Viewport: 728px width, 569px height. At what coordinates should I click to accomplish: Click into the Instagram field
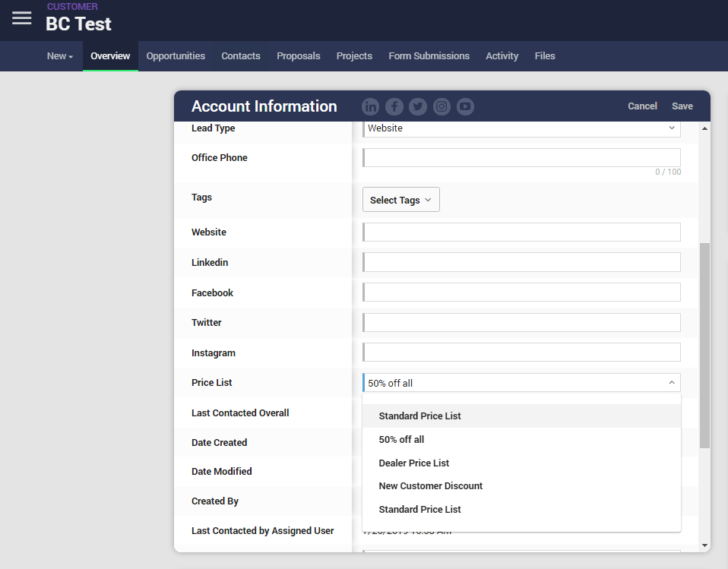click(521, 352)
